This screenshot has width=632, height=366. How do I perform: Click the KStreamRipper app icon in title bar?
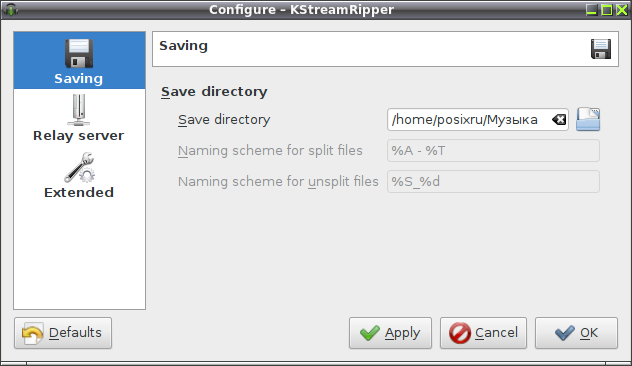click(11, 9)
